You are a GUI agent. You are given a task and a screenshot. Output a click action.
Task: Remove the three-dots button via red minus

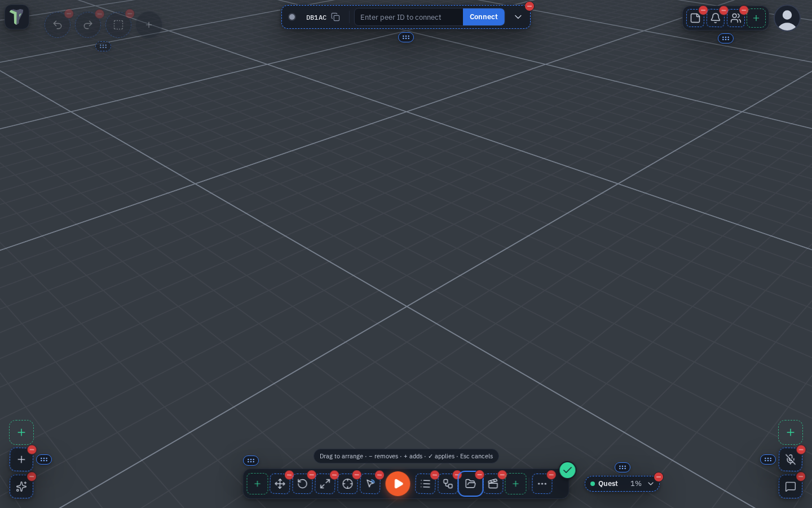(551, 475)
